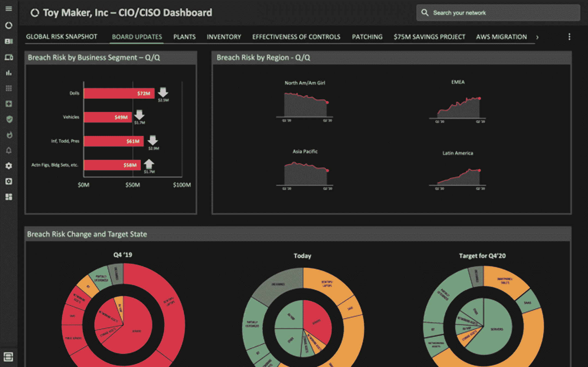This screenshot has width=588, height=367.
Task: Go to Effectiveness of Controls tab
Action: pyautogui.click(x=296, y=37)
